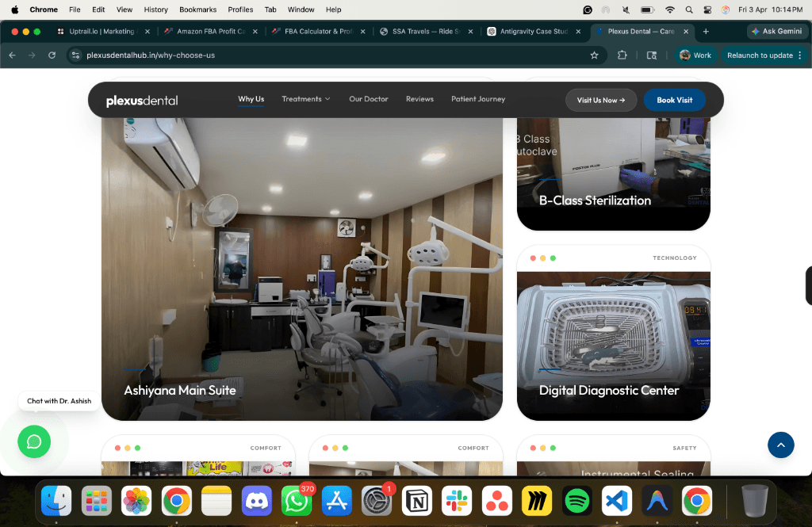Open the Patient Journey nav link
The width and height of the screenshot is (812, 527).
click(x=478, y=99)
